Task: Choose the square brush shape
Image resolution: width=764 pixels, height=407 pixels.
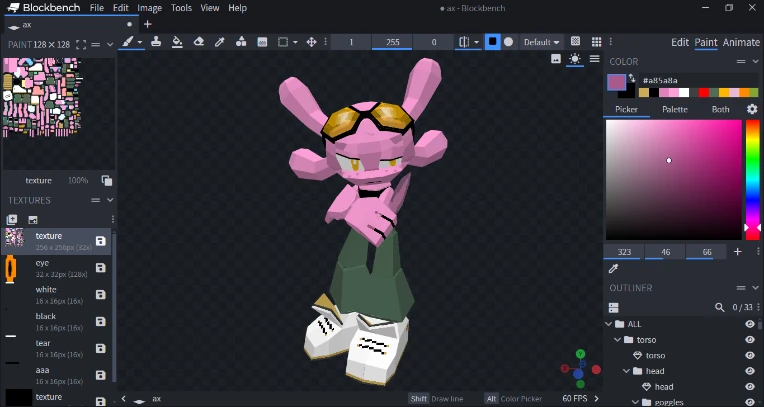Action: (493, 42)
